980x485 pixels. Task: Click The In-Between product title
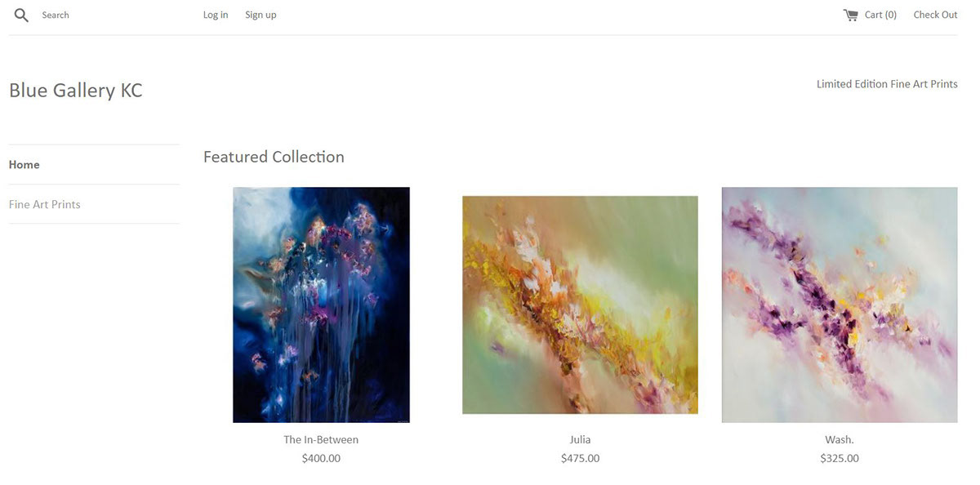(x=321, y=439)
